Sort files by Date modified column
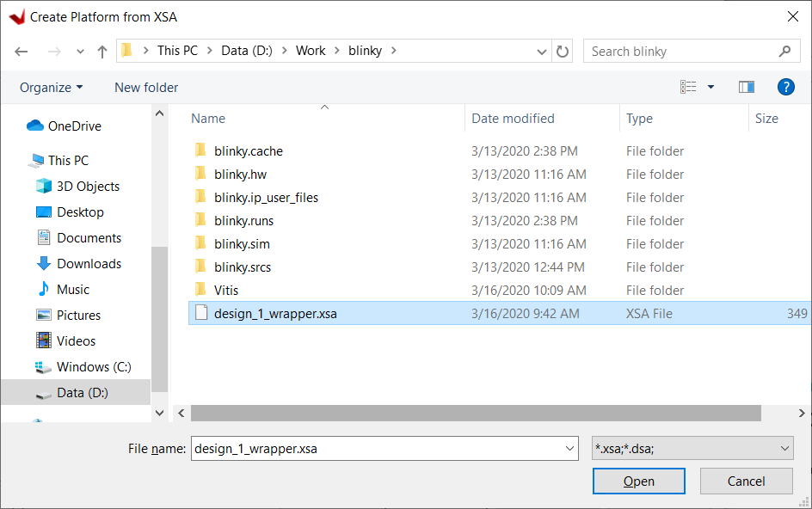 513,119
